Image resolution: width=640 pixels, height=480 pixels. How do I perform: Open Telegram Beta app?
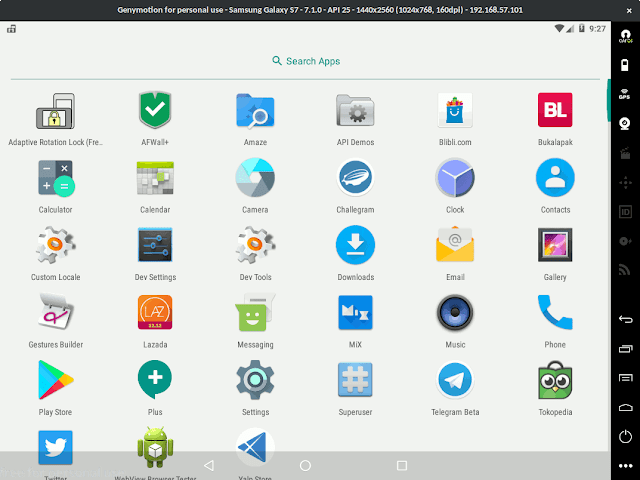click(x=455, y=380)
